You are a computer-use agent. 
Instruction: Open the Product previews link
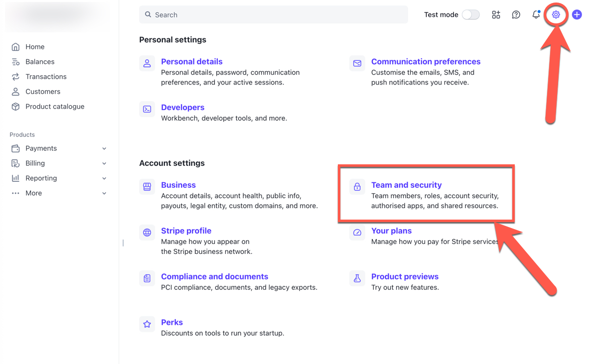405,276
